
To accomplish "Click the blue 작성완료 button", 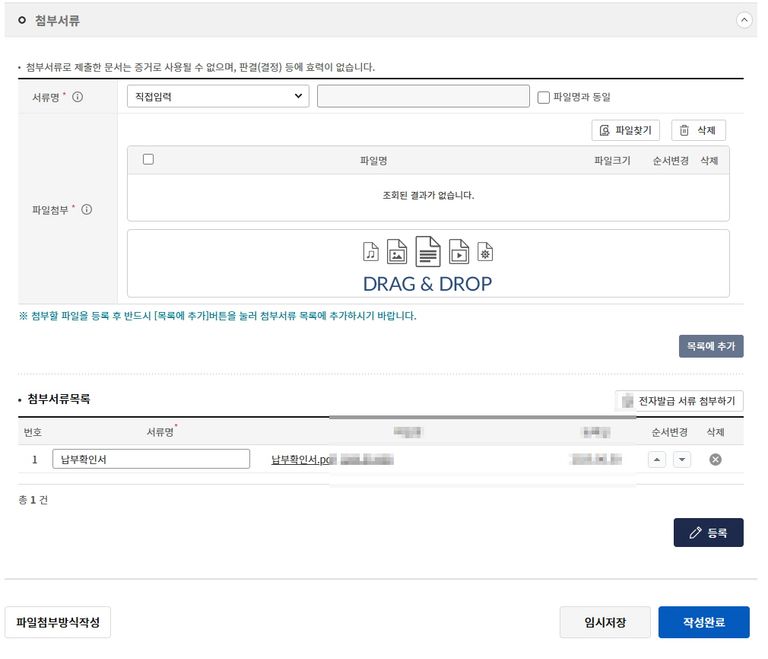I will 703,622.
